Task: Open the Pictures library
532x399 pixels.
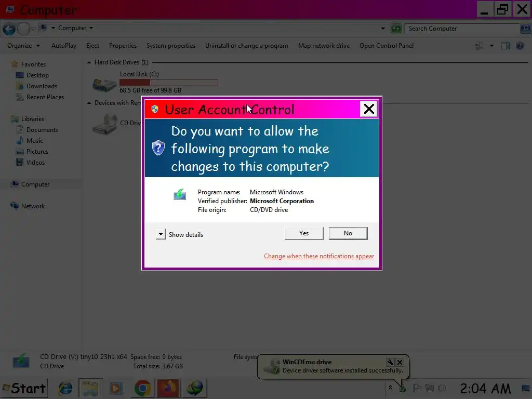Action: [x=37, y=151]
